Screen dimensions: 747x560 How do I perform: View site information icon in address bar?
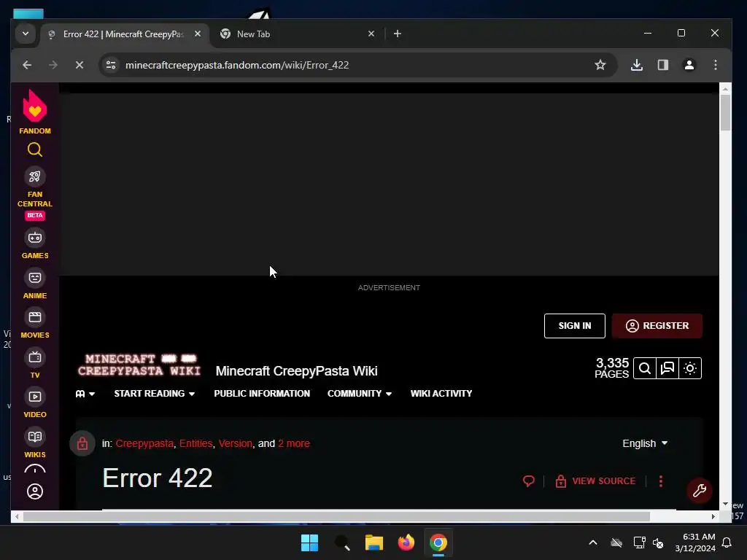point(111,65)
